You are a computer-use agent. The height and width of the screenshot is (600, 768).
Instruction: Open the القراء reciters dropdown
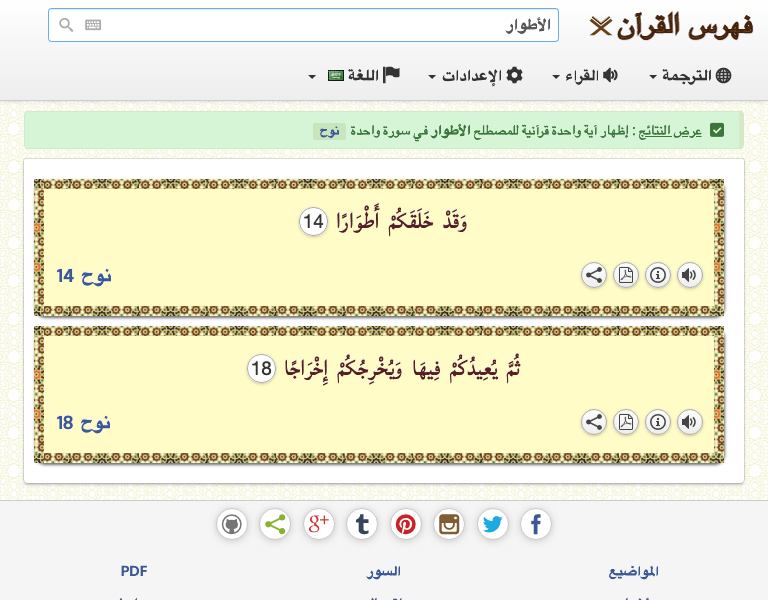[585, 76]
